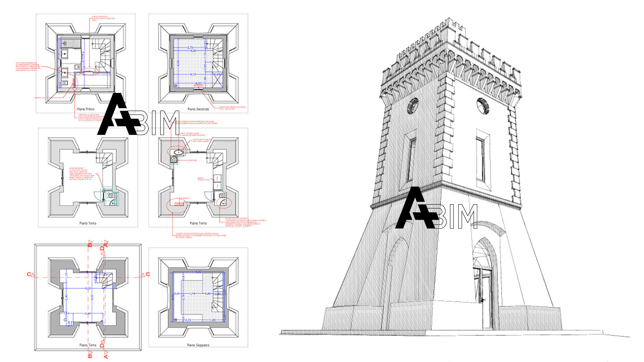The width and height of the screenshot is (644, 362).
Task: Select the tall rectangular window on tower's left face
Action: click(x=410, y=161)
